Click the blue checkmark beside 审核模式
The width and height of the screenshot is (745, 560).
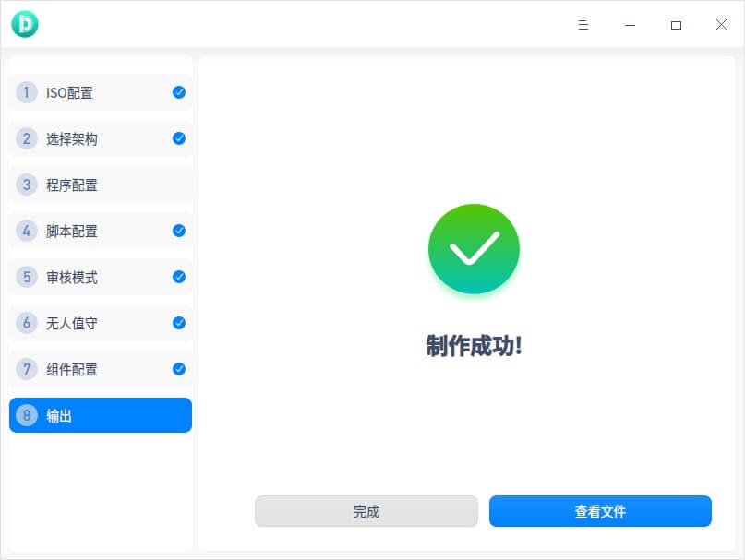[179, 277]
